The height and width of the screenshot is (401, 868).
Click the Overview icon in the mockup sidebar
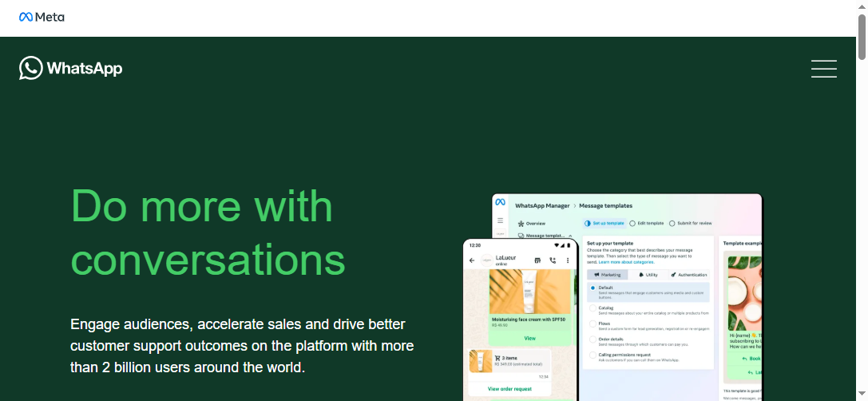(521, 224)
